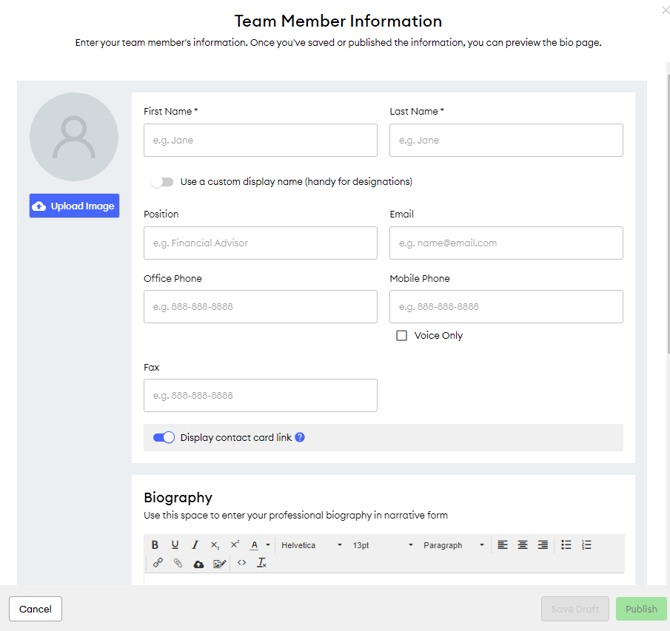Click the contact card help question icon
Viewport: 670px width, 631px height.
click(300, 437)
